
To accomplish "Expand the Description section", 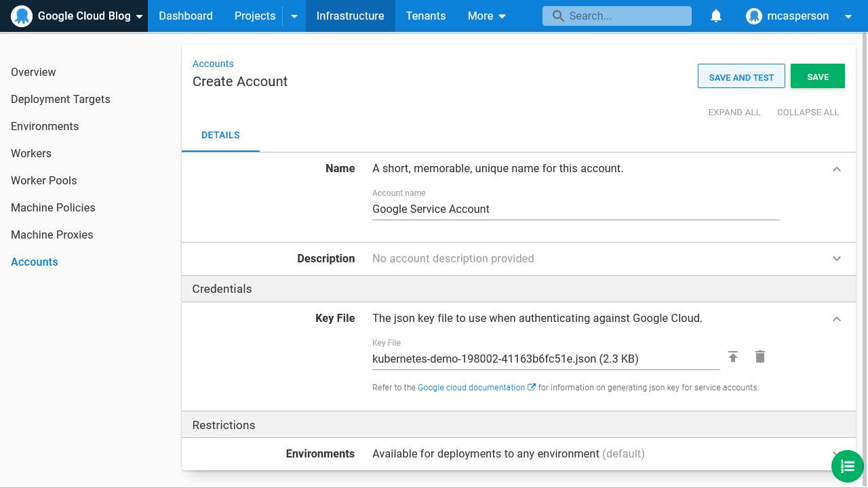I will 836,259.
